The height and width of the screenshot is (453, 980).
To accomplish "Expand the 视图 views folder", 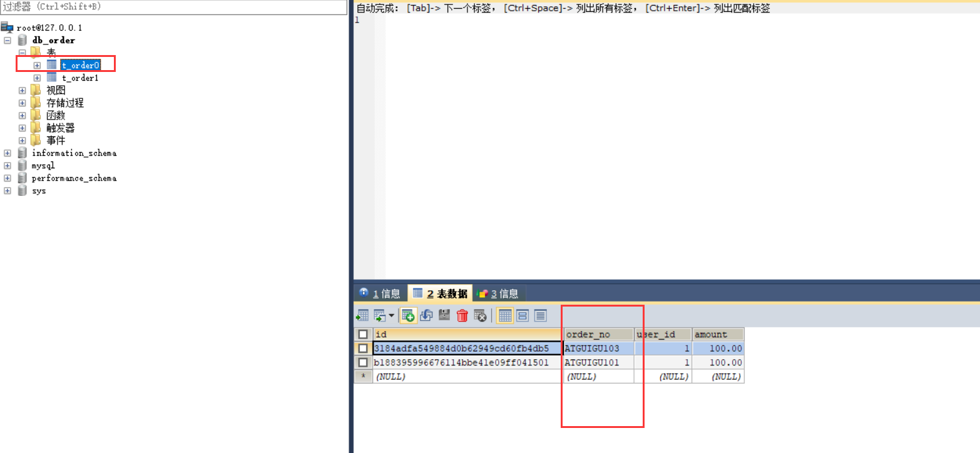I will click(23, 90).
